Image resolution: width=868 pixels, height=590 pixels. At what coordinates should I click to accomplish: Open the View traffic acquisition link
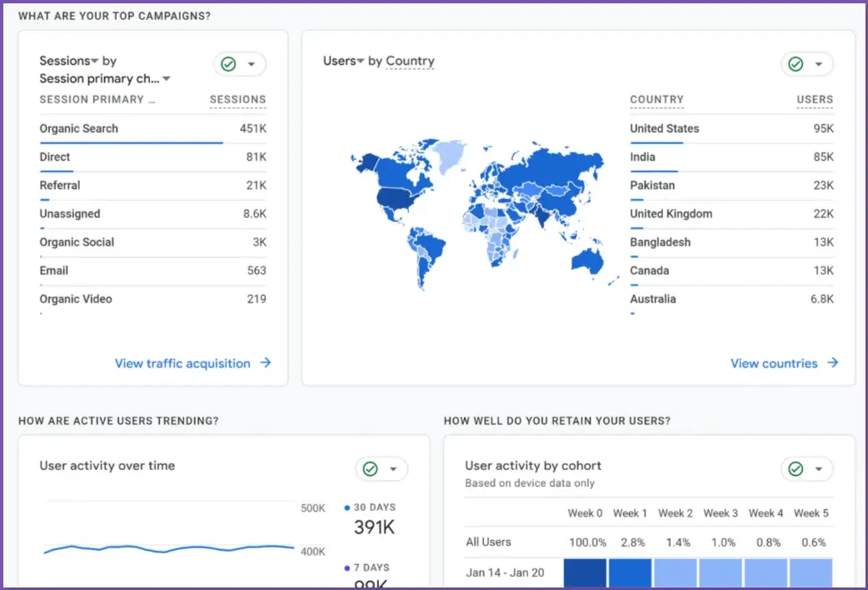pyautogui.click(x=182, y=363)
